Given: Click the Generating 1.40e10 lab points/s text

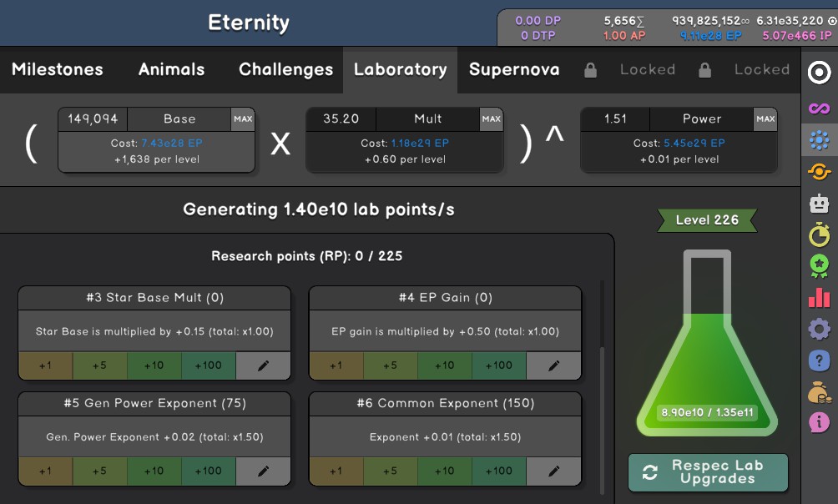Looking at the screenshot, I should 319,209.
